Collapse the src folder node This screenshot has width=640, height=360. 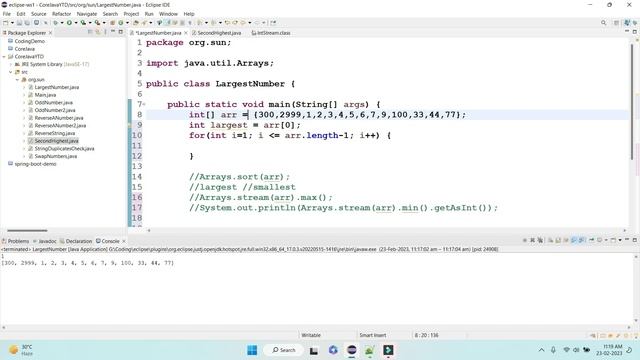(11, 72)
